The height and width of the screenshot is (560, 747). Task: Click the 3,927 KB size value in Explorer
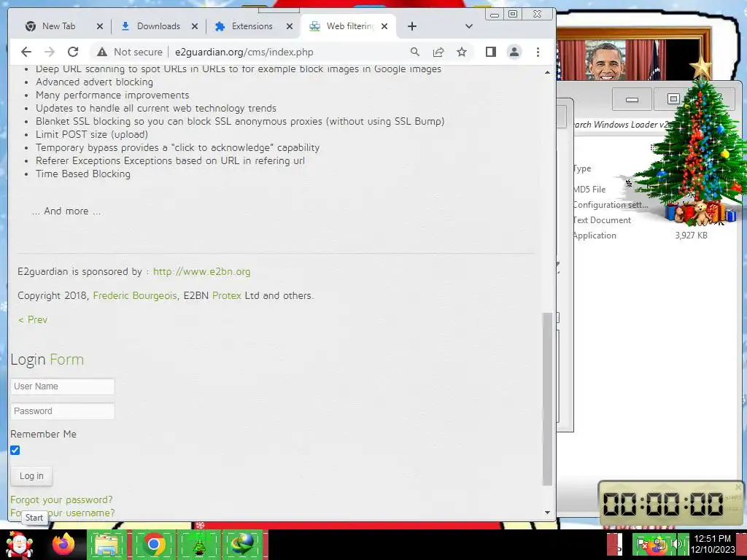[691, 236]
